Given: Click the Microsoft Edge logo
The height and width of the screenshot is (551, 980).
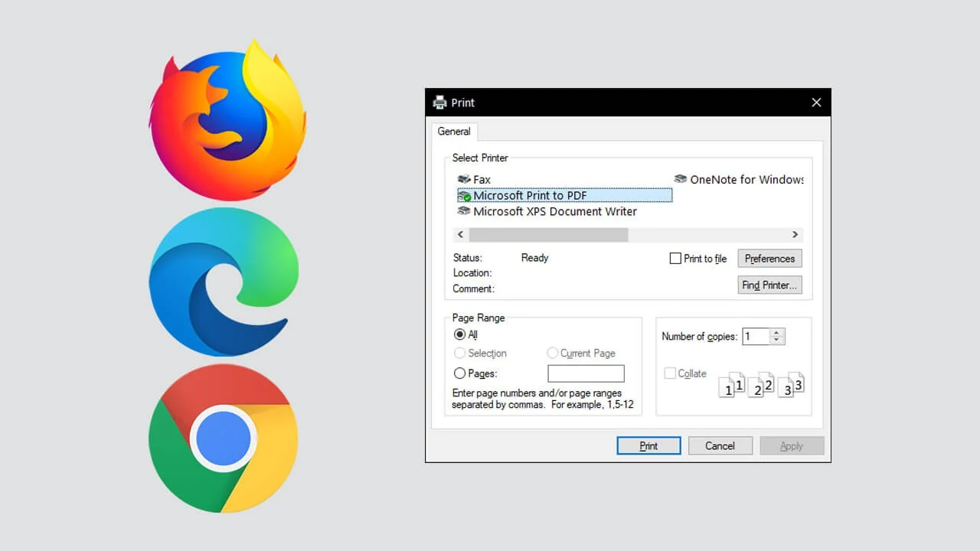Looking at the screenshot, I should click(224, 282).
